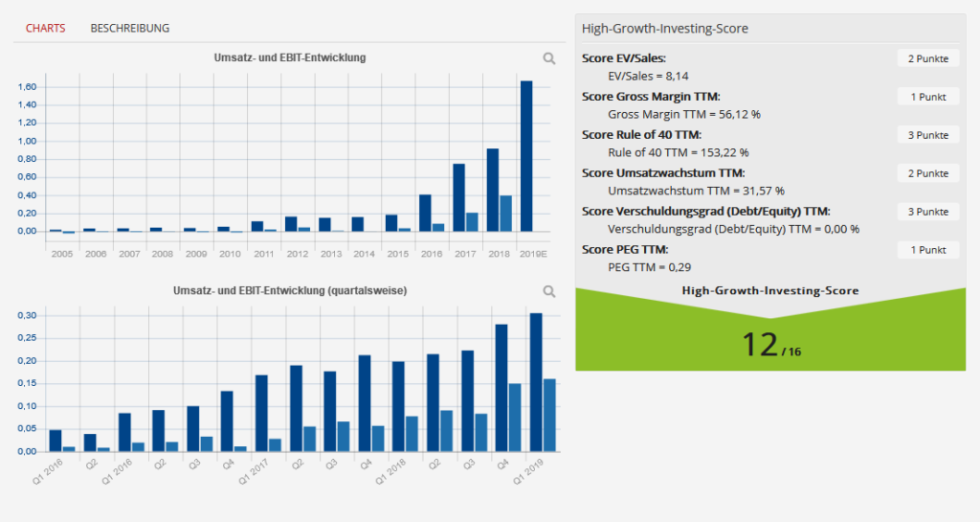Click the 3 Punkte badge for Rule of 40
980x522 pixels.
(x=928, y=134)
